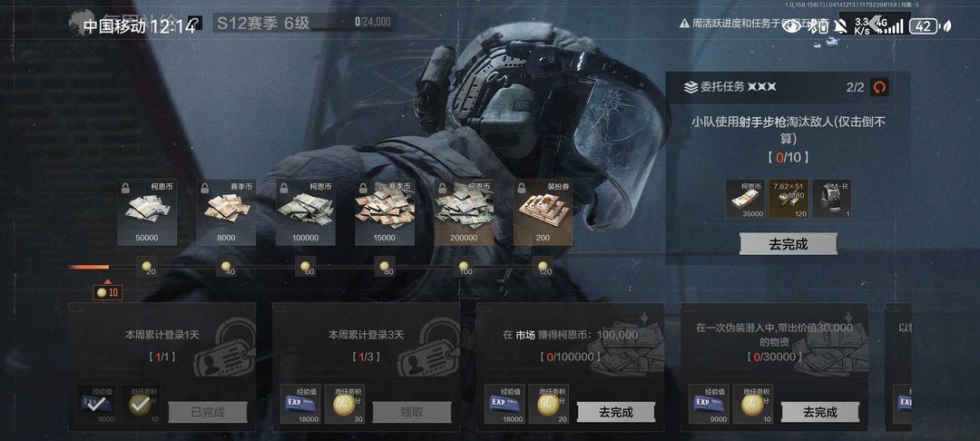Tap the S12赛季 level progress bar

click(352, 23)
